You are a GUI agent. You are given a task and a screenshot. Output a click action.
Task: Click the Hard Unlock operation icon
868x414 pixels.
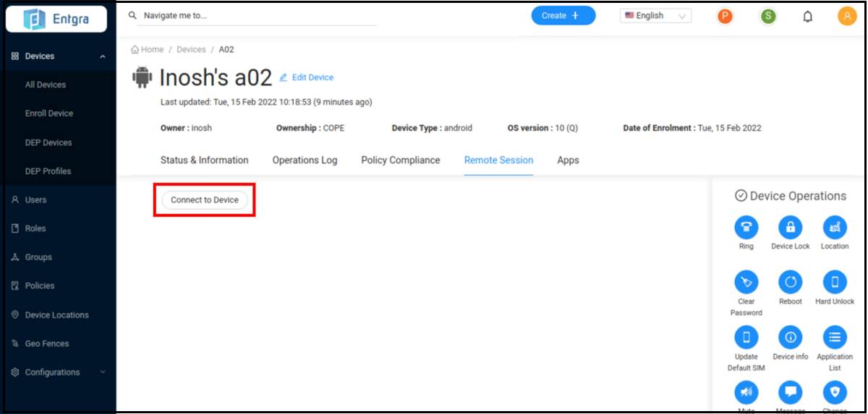835,283
